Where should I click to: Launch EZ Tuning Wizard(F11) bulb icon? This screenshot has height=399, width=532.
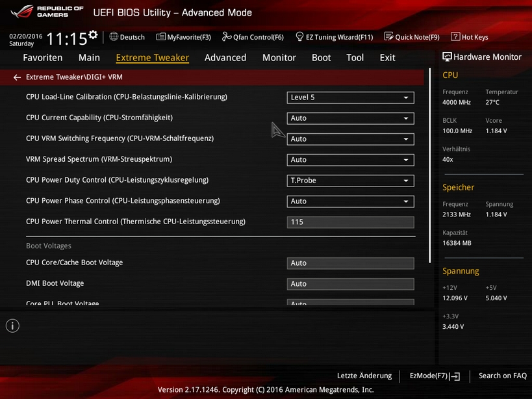point(299,36)
